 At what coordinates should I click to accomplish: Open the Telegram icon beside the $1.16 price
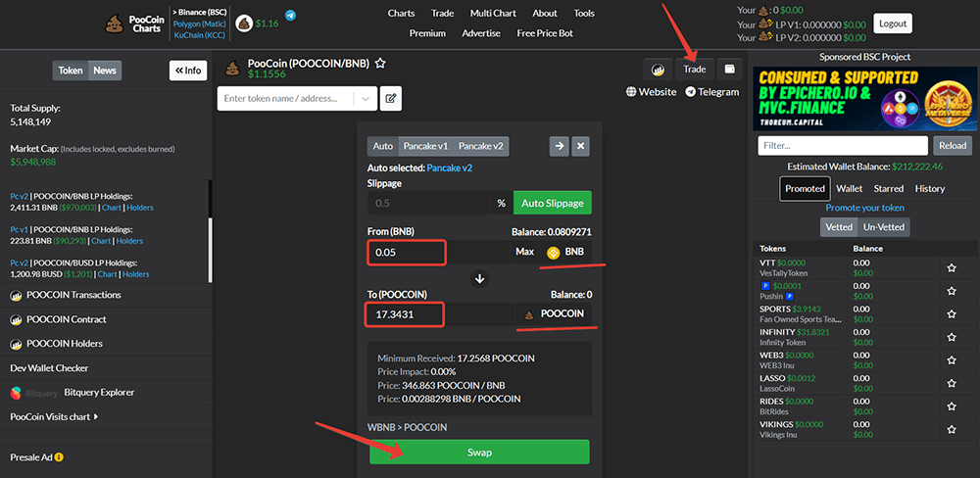[x=291, y=15]
